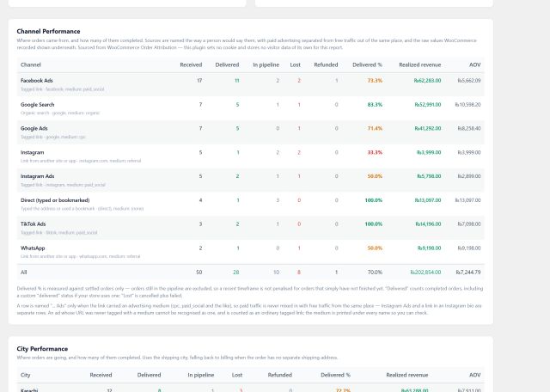The height and width of the screenshot is (392, 550).
Task: Click Delivered % header in Channel Performance table
Action: point(367,64)
